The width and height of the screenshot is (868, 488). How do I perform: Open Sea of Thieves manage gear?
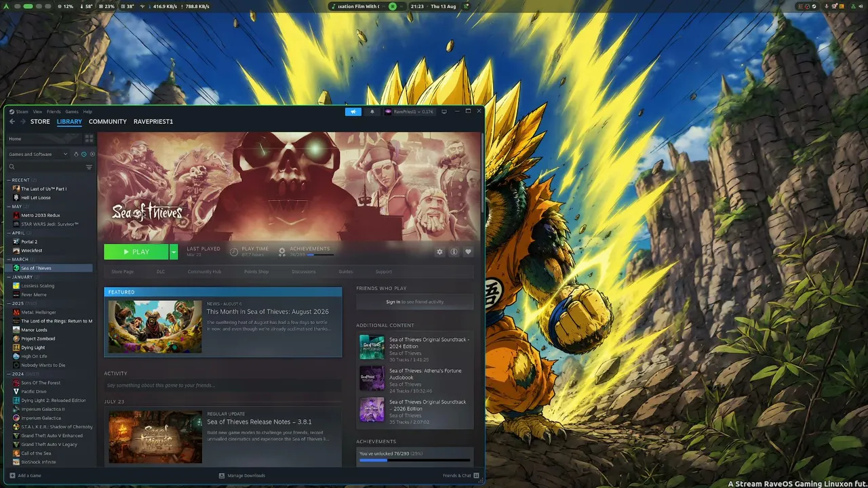[439, 251]
